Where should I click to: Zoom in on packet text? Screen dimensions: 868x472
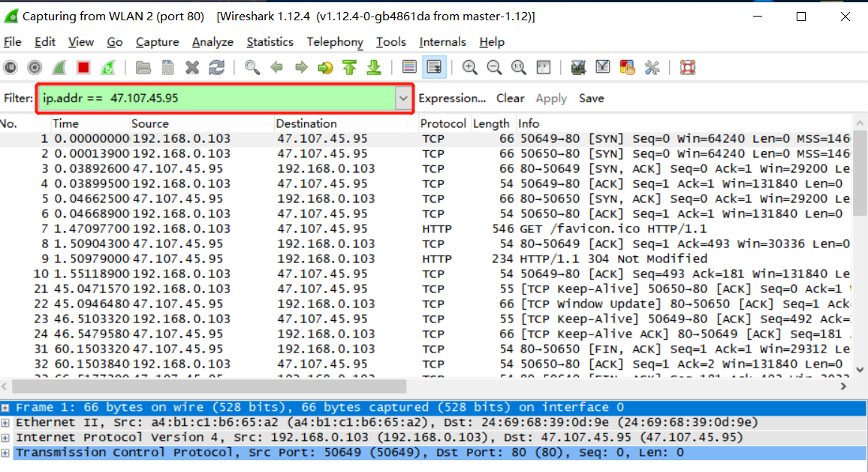pyautogui.click(x=469, y=68)
